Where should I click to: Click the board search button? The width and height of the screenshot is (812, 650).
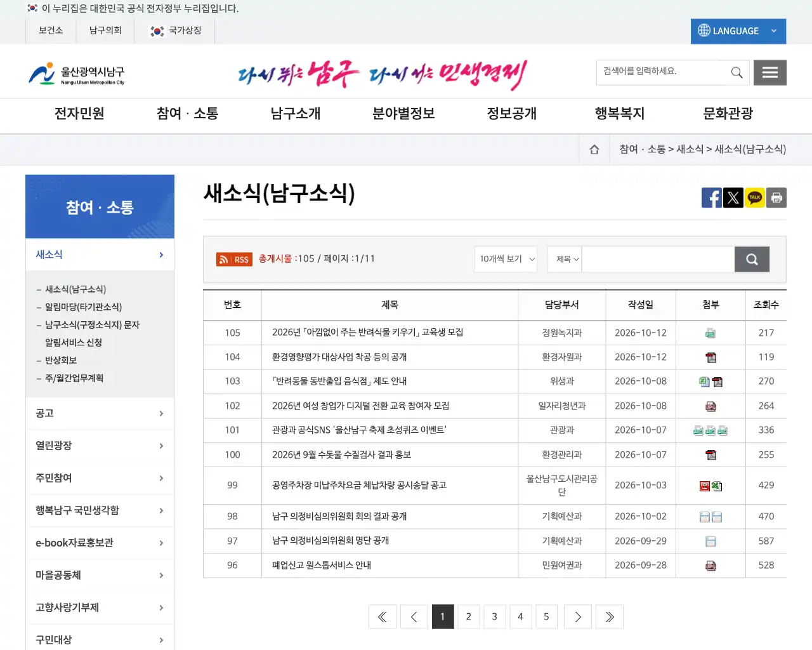pyautogui.click(x=752, y=259)
